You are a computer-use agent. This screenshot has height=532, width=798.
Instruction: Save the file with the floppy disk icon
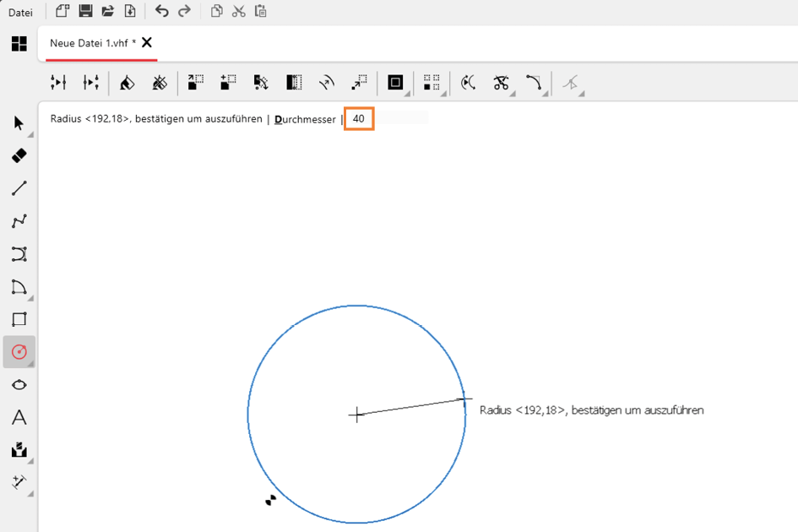click(85, 11)
